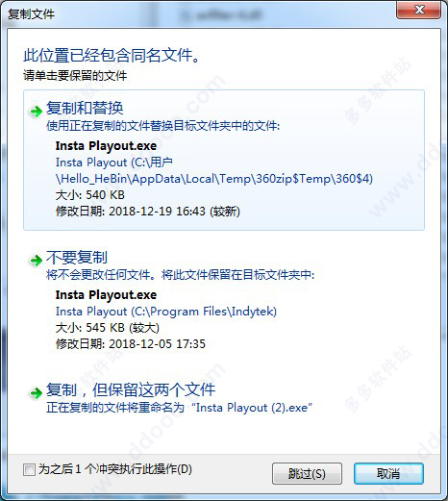
Task: Select 复制，但保留这两个文件 option
Action: tap(131, 389)
